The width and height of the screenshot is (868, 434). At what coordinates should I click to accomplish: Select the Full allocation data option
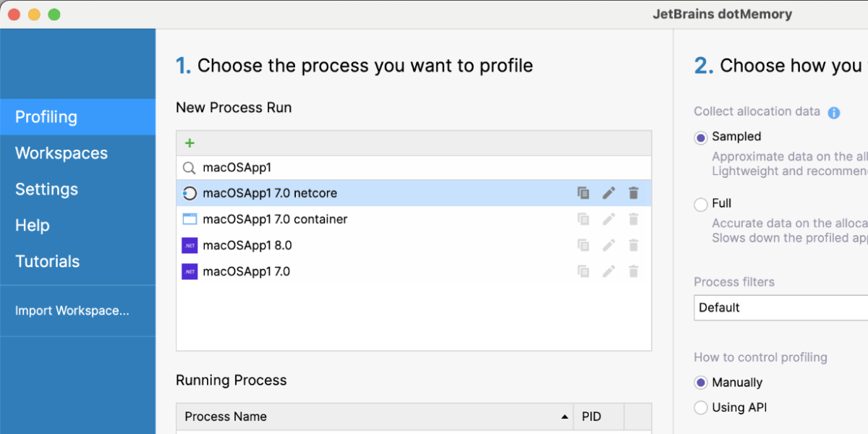tap(700, 205)
